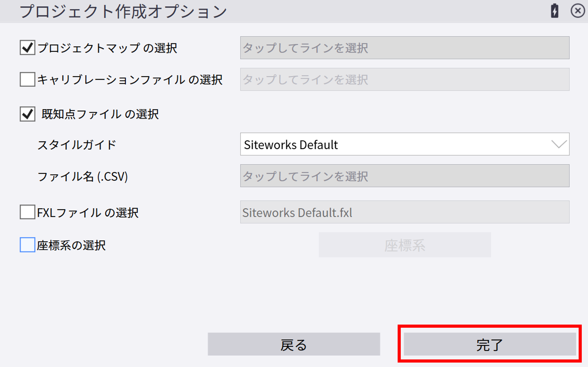Click the スタイルガイド dropdown chevron arrow
Viewport: 588px width, 367px height.
(x=559, y=144)
